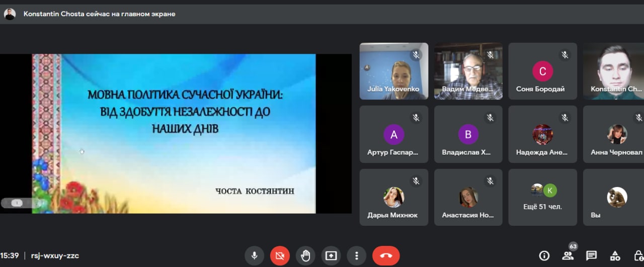Show everyone panel via people icon
This screenshot has width=644, height=267.
click(568, 256)
